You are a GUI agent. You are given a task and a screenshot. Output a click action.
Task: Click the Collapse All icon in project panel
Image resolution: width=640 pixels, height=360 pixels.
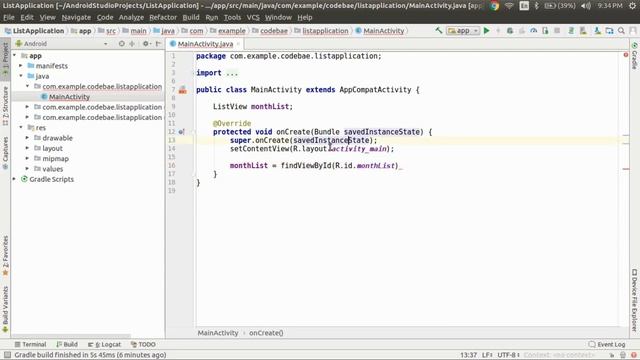click(x=132, y=44)
